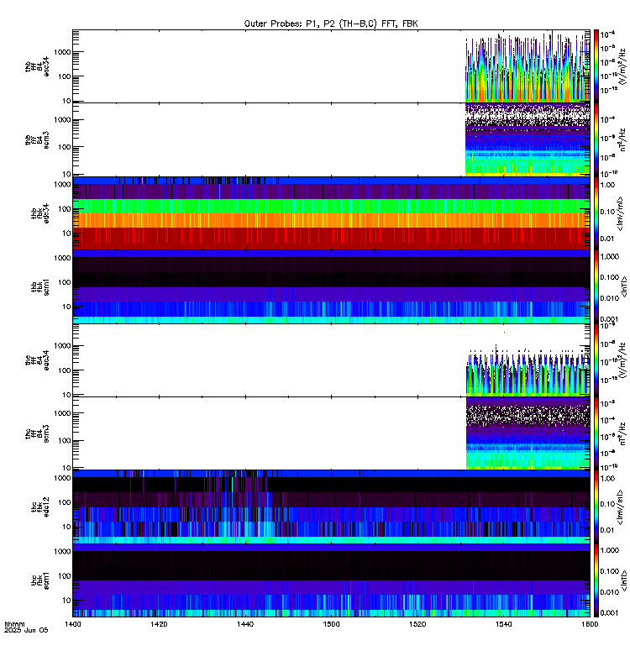Click the 1520 time tick label
The height and width of the screenshot is (672, 630).
click(417, 624)
